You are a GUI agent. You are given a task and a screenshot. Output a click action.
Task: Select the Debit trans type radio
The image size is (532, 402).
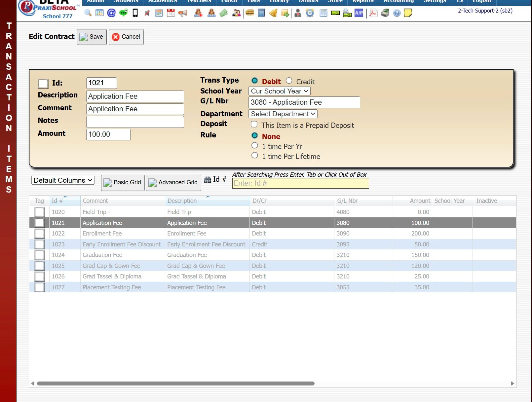click(254, 81)
